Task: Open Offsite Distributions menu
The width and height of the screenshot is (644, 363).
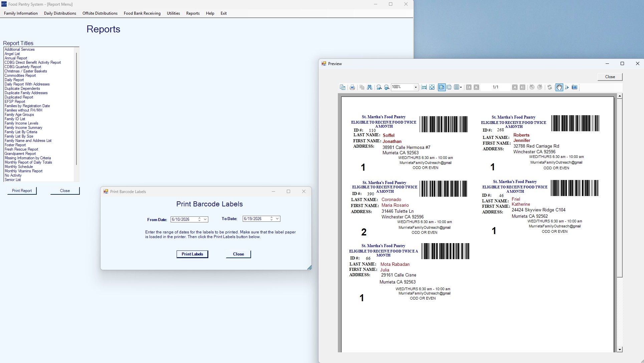Action: 100,13
